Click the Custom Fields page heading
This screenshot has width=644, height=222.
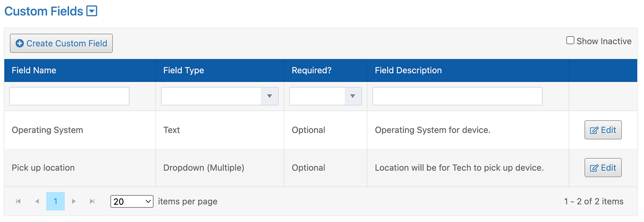44,11
